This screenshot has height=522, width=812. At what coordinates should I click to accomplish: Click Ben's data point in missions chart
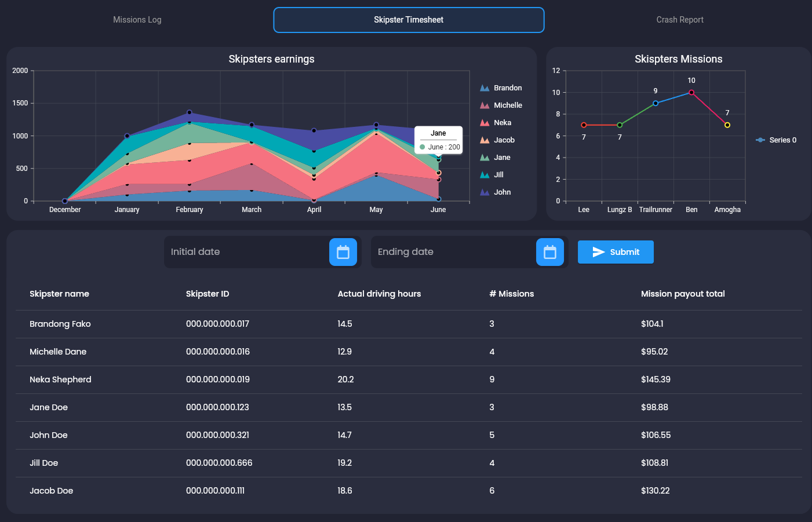pos(691,93)
